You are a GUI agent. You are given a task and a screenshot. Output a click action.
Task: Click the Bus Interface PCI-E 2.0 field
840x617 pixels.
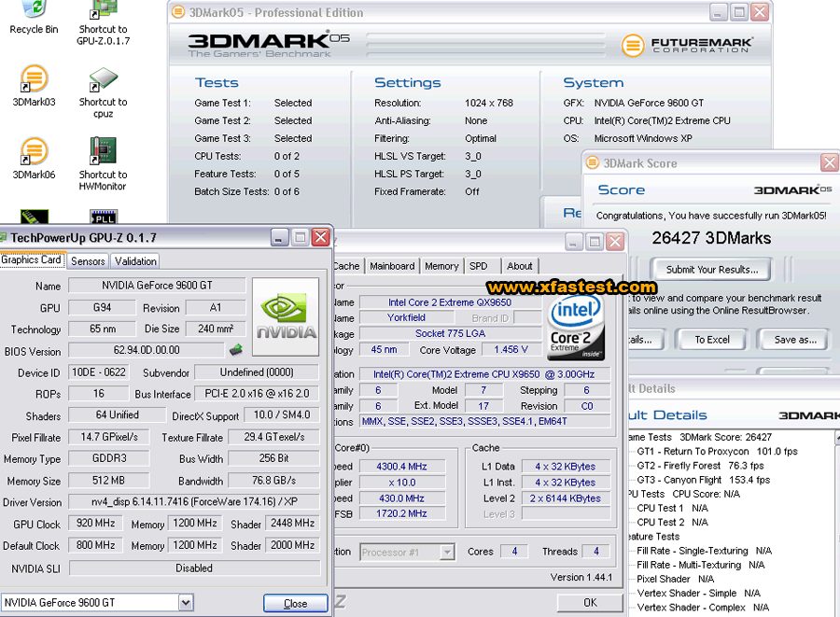point(257,394)
